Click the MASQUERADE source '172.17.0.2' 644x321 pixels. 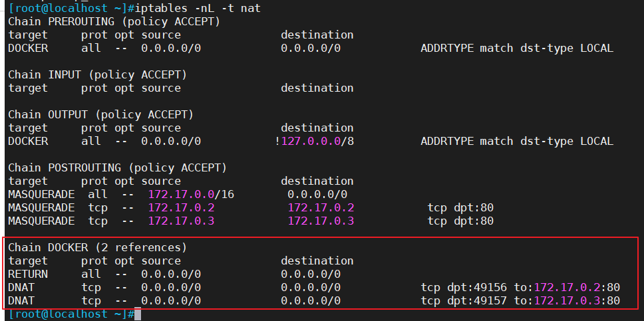[181, 208]
